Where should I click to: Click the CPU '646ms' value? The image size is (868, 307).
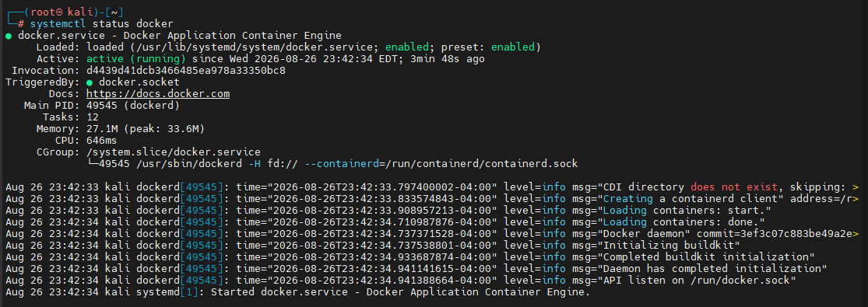pos(102,141)
